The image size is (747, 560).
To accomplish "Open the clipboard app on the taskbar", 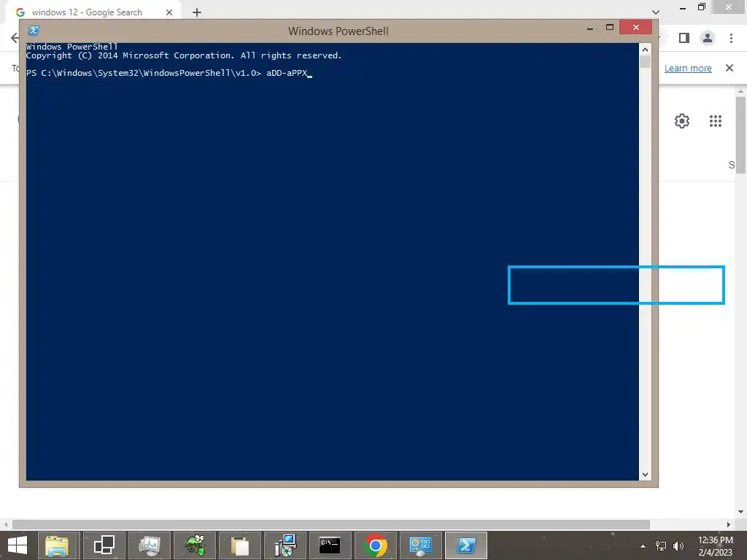I will point(239,545).
